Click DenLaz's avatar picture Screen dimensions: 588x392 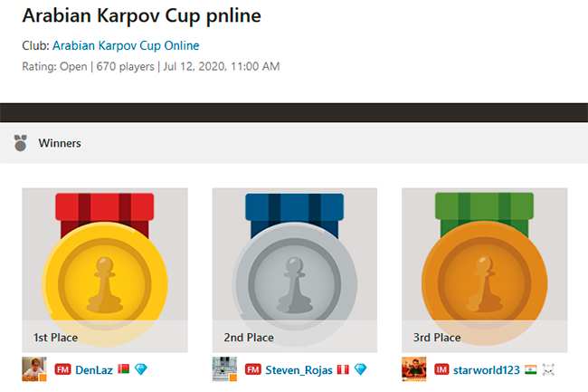pyautogui.click(x=34, y=369)
